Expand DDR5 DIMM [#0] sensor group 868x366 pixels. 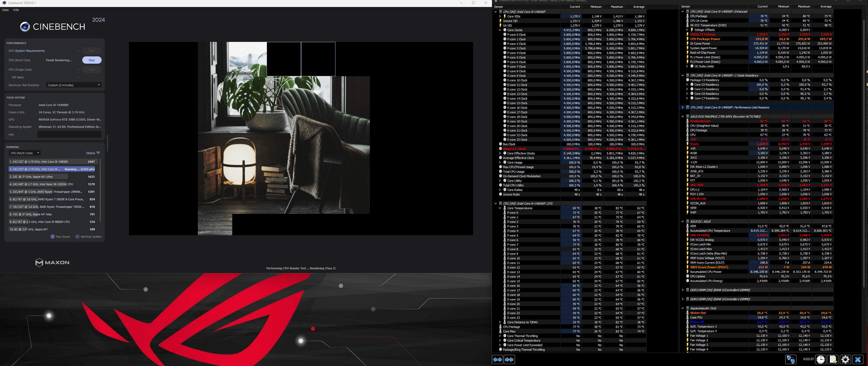(x=683, y=290)
